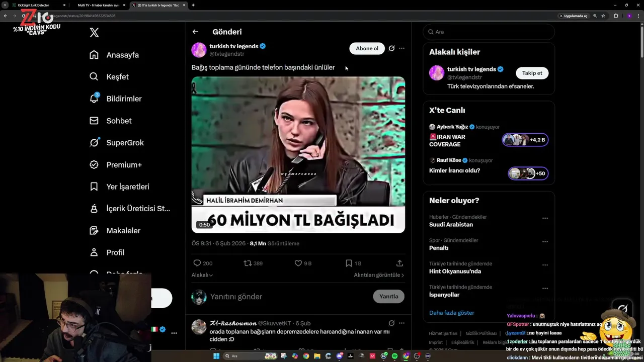Screen dimensions: 644x362
Task: Open Anasayfa home page
Action: tap(114, 55)
